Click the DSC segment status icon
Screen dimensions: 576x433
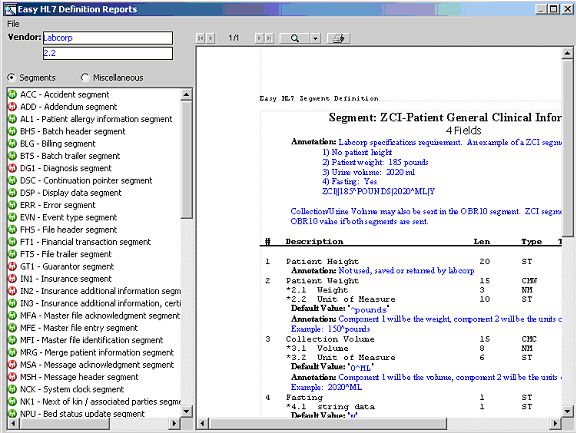pos(12,180)
